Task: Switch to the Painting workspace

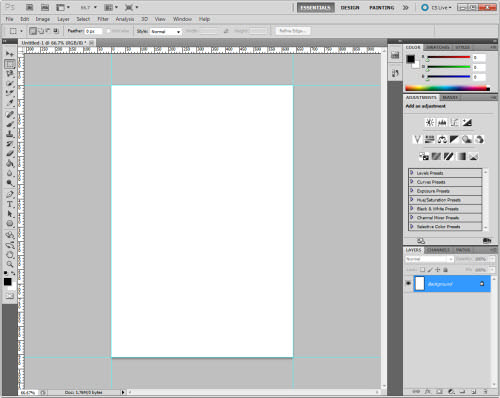Action: pos(382,7)
